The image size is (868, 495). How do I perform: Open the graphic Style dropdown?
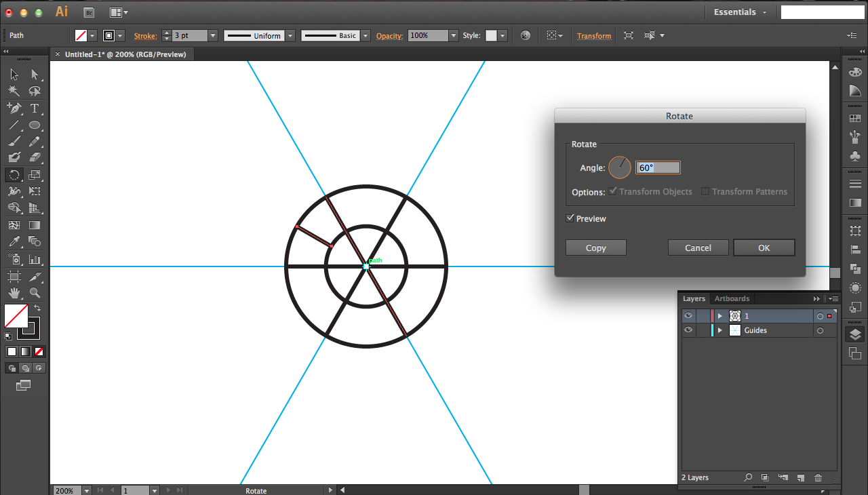coord(502,35)
